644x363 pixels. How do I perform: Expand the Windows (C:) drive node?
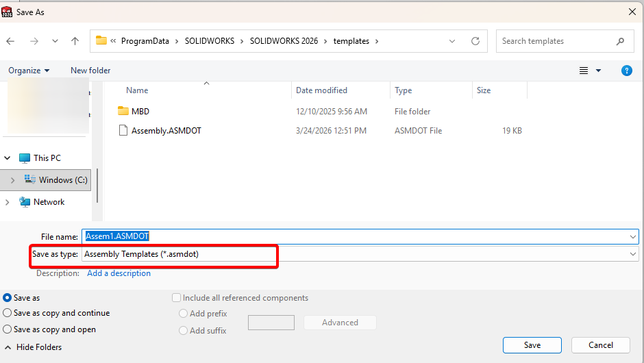13,180
